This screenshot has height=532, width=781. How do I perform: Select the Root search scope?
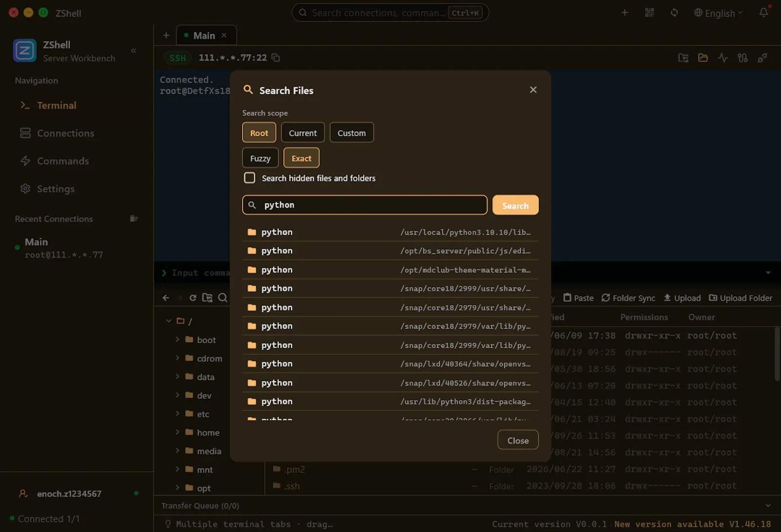click(x=259, y=133)
